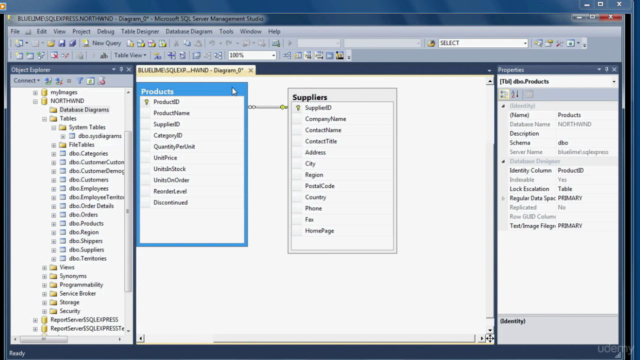Click the Description property value field
Screen dimensions: 640x360
[x=587, y=133]
